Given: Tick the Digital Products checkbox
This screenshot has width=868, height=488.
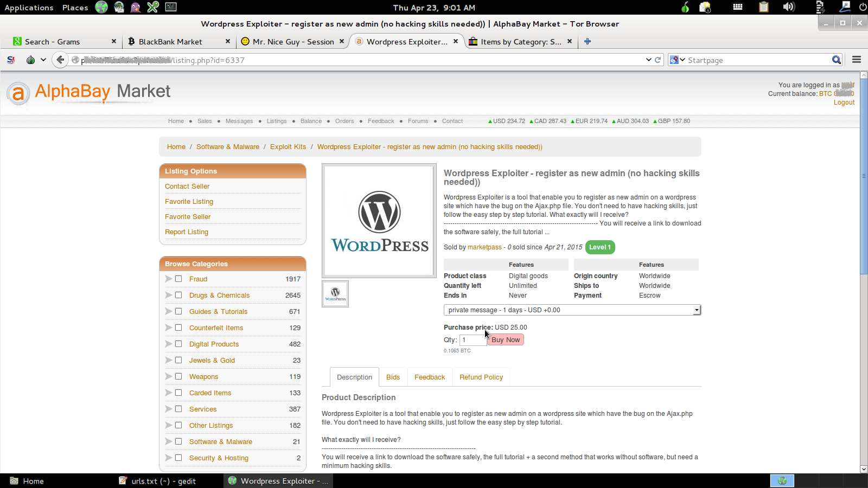Looking at the screenshot, I should [x=178, y=344].
